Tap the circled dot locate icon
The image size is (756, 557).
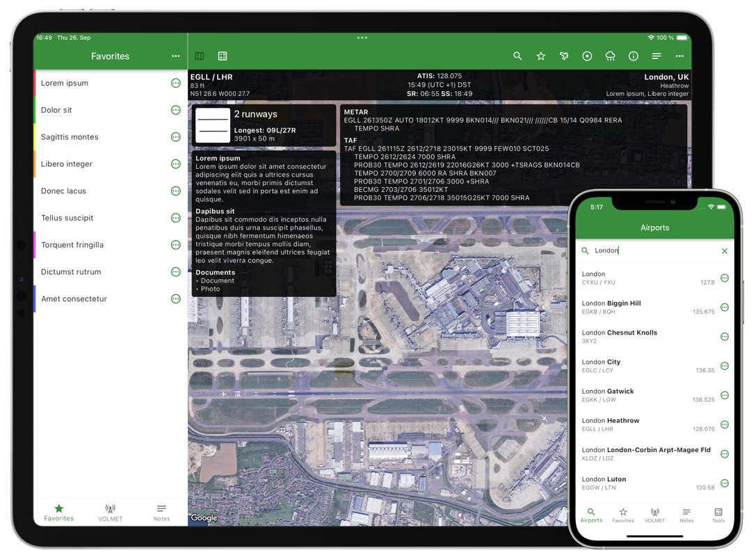(587, 56)
